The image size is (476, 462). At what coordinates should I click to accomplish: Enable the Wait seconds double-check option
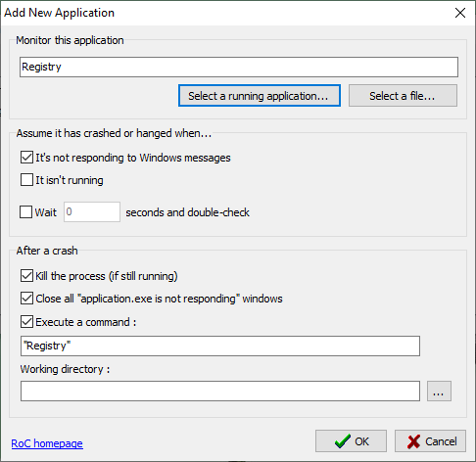26,212
